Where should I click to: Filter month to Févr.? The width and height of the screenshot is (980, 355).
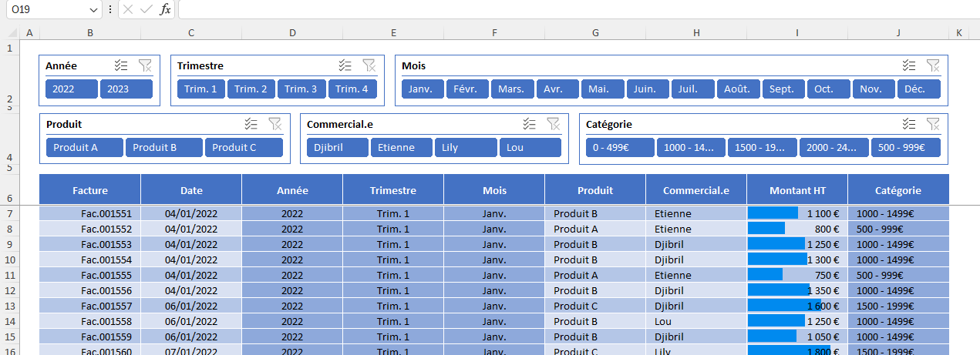click(467, 89)
